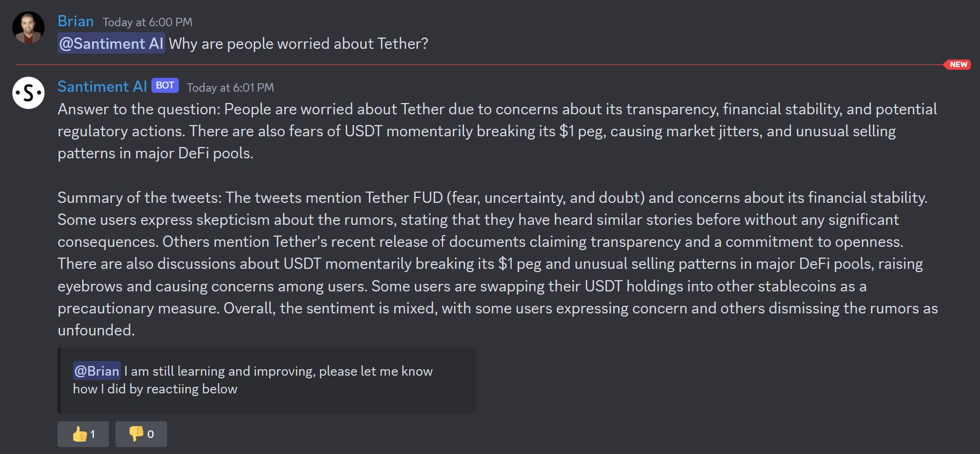Image resolution: width=980 pixels, height=454 pixels.
Task: Click the thumbs down emoji icon
Action: click(136, 434)
